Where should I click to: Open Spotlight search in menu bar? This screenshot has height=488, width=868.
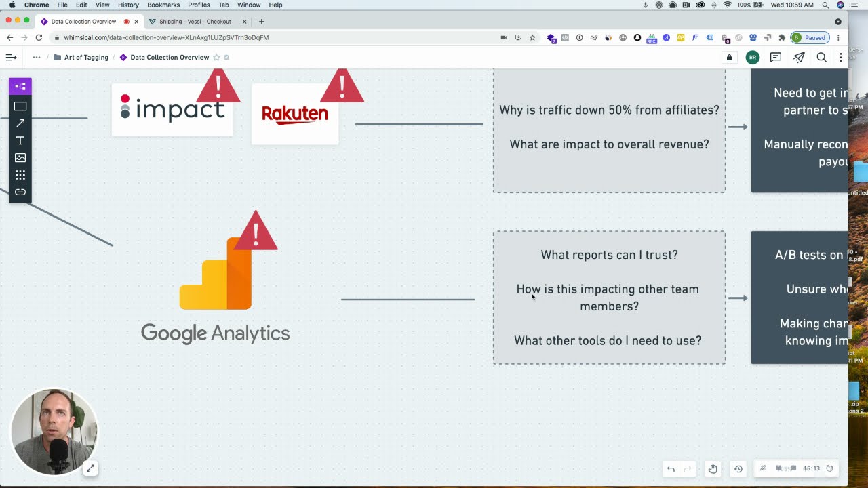(x=825, y=5)
